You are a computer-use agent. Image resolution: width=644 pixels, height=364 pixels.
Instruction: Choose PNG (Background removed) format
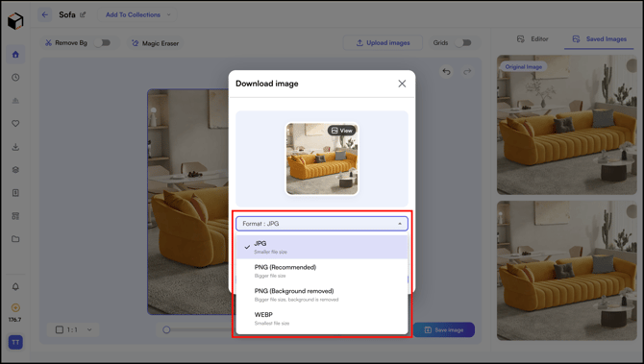[x=322, y=295]
